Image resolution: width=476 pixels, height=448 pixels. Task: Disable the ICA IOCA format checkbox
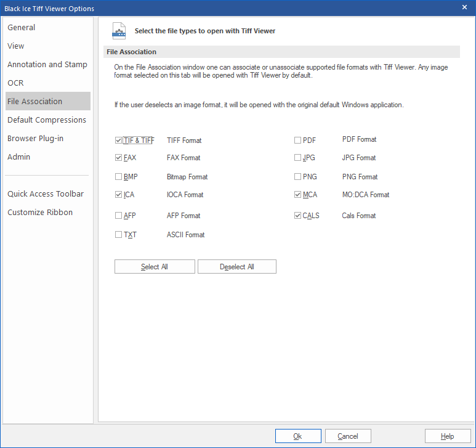[118, 195]
